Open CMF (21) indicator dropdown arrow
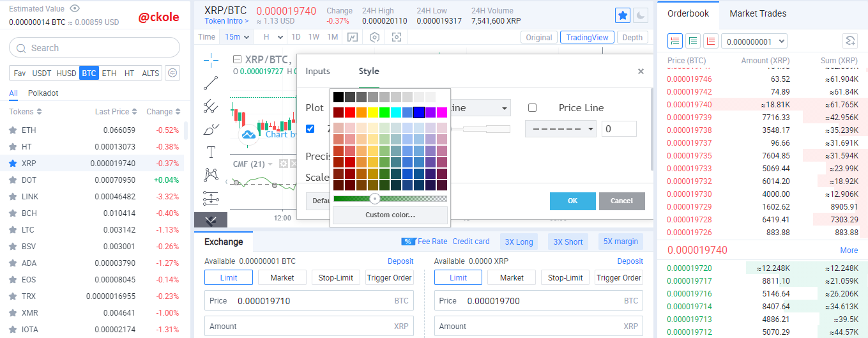 pos(270,164)
